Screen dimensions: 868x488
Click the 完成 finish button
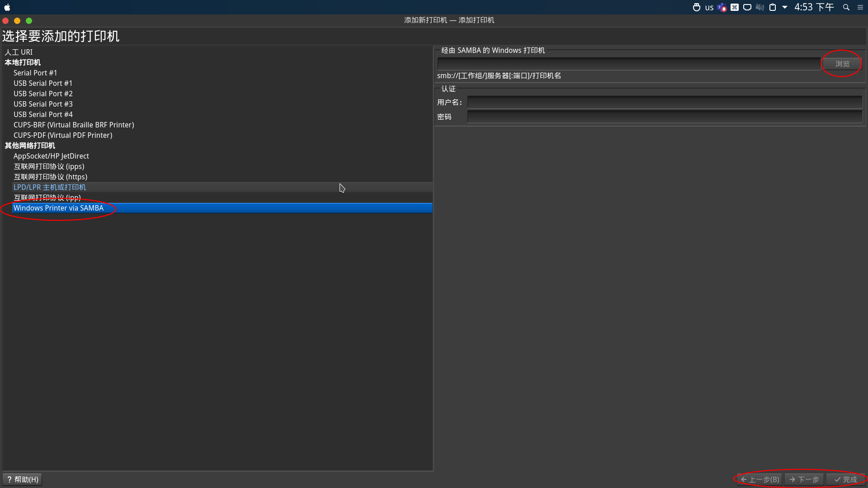[x=845, y=479]
